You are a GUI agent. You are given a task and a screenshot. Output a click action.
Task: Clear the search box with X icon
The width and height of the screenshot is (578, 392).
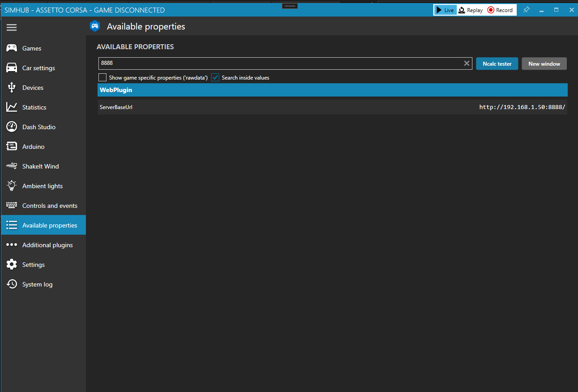(467, 63)
